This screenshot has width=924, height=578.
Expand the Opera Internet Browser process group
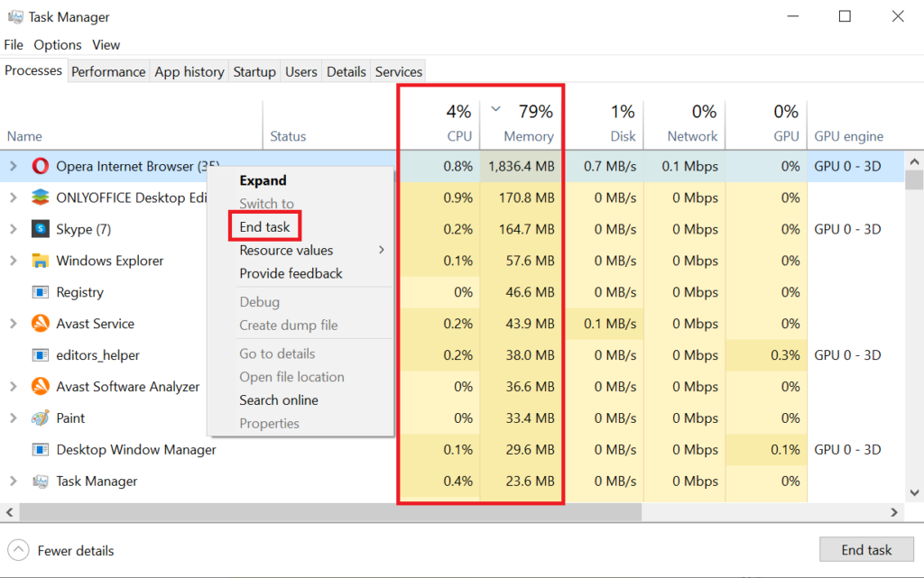point(13,166)
